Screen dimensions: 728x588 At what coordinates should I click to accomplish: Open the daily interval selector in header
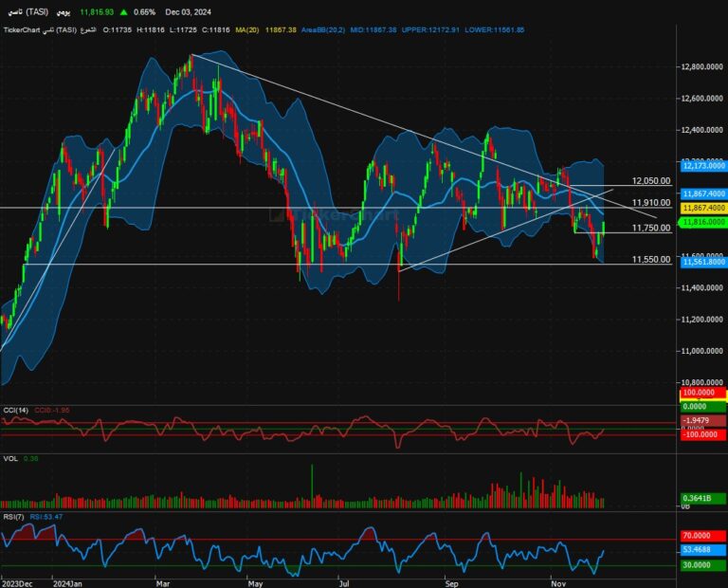click(63, 12)
